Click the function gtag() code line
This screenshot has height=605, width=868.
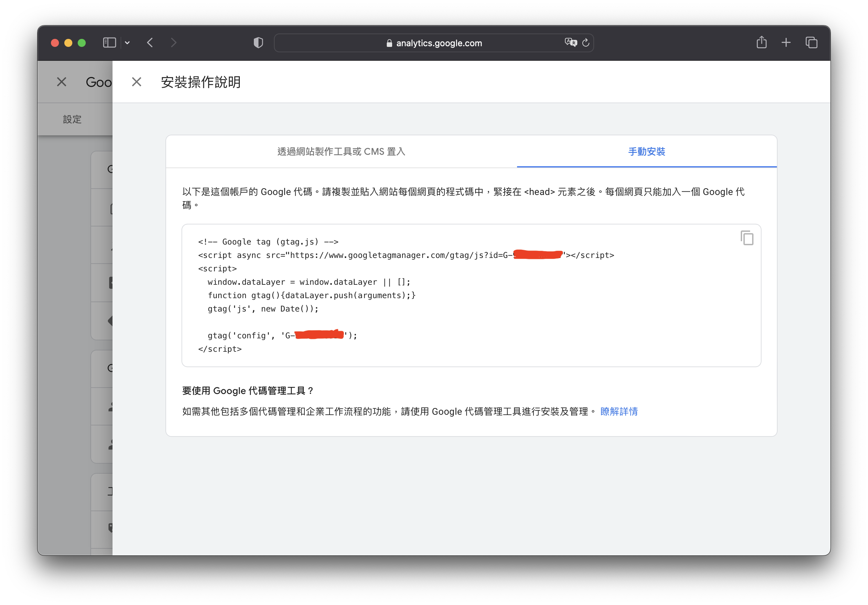pyautogui.click(x=311, y=295)
